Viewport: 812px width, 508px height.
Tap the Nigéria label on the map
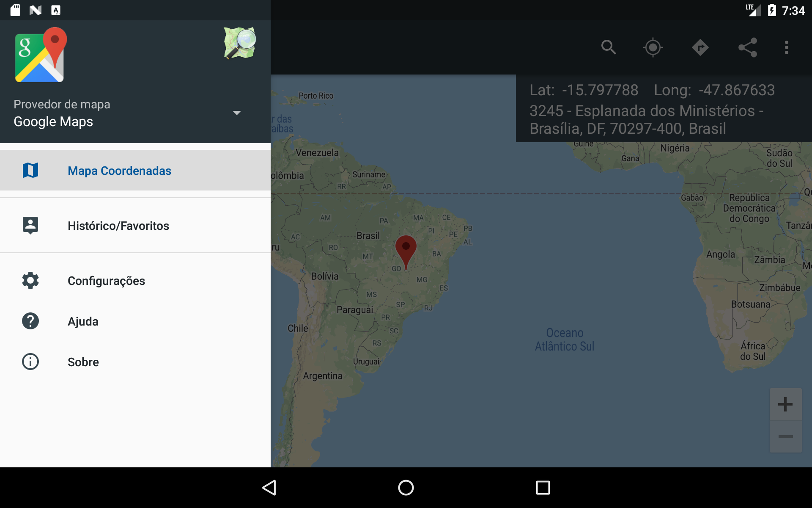pos(675,148)
